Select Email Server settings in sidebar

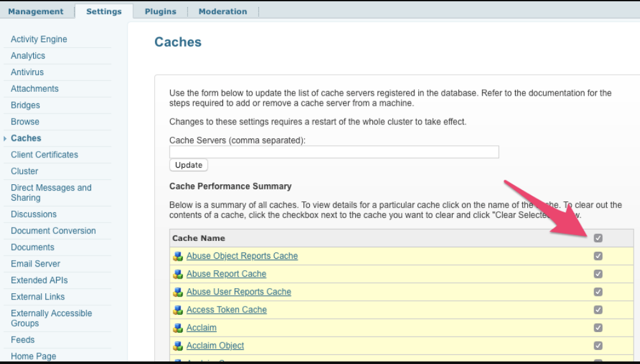[x=36, y=264]
